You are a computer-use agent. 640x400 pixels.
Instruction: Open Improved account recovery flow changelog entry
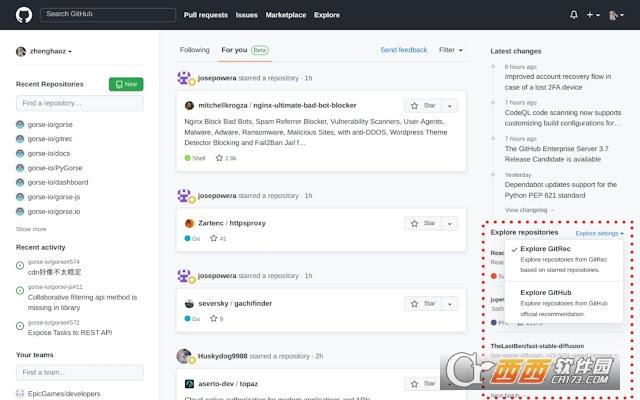click(x=558, y=82)
